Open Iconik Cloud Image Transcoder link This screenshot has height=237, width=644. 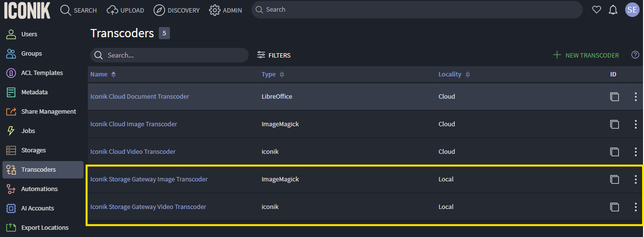[x=134, y=124]
